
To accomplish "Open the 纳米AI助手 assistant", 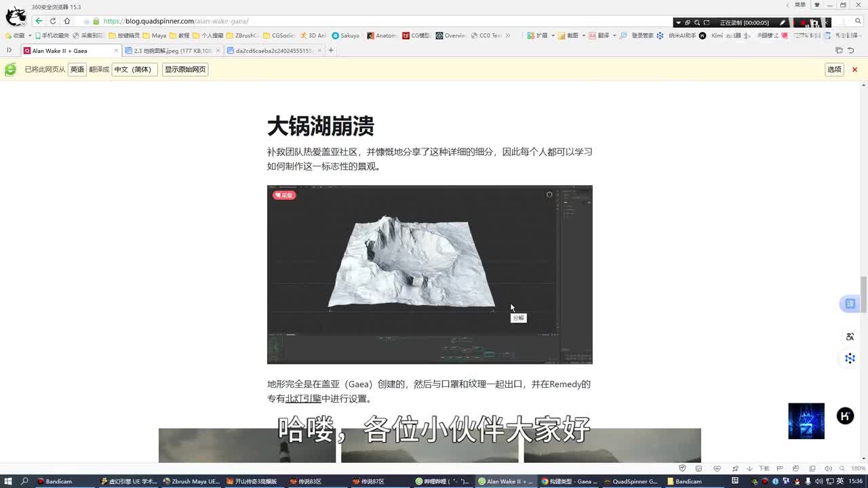I will (x=676, y=35).
